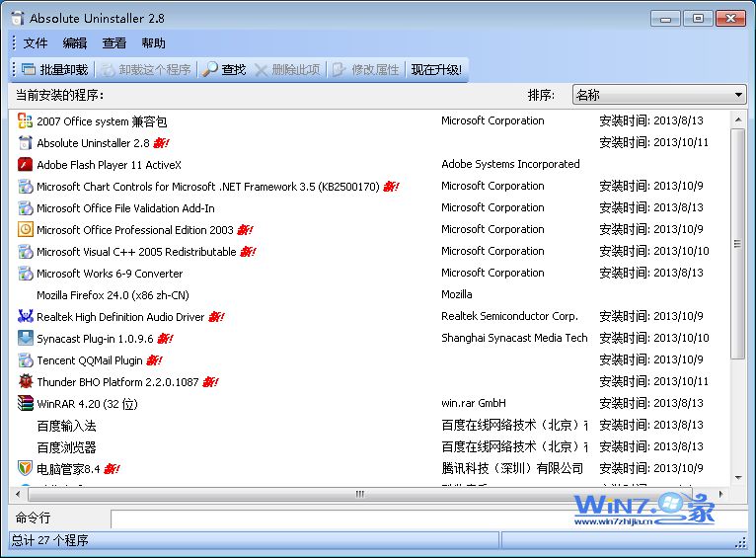Open the 编辑 menu
756x558 pixels.
point(75,43)
